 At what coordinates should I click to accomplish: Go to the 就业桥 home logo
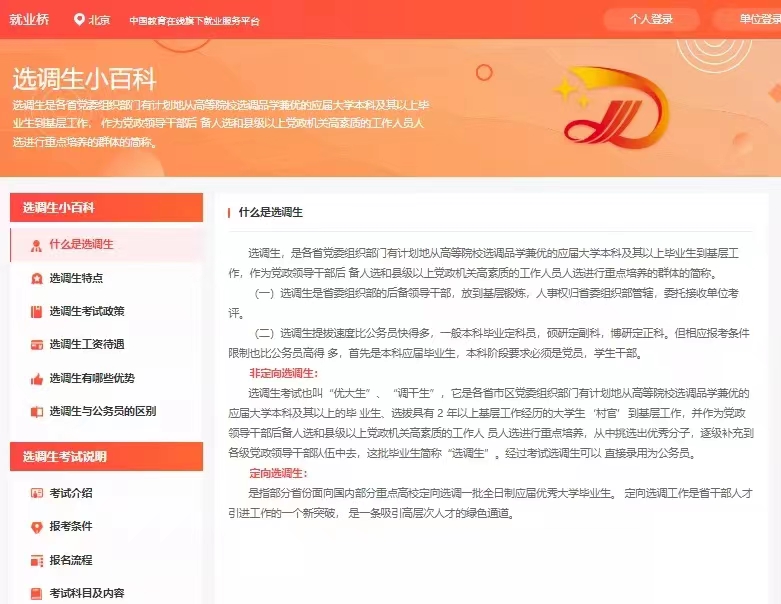(29, 19)
